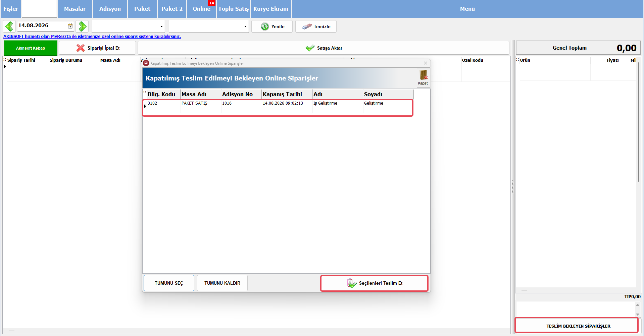Switch to the Masalar tab
Image resolution: width=644 pixels, height=336 pixels.
click(x=75, y=9)
